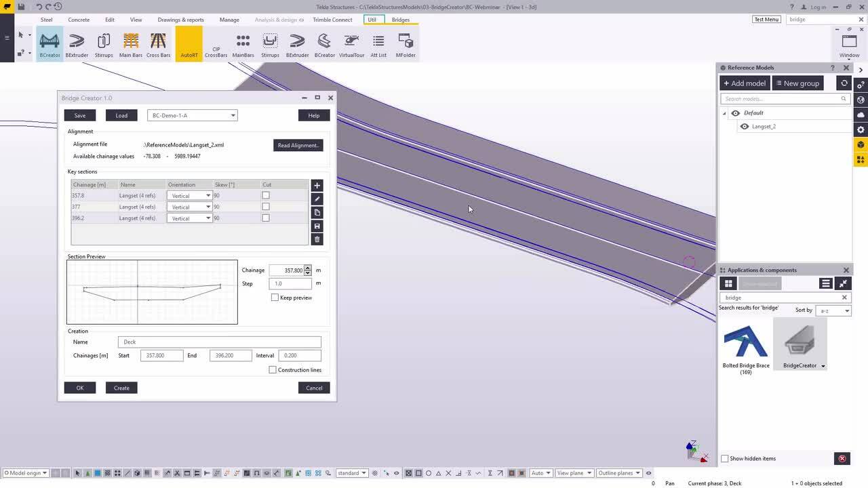Delete a key section using the trash icon
This screenshot has width=868, height=488.
317,239
